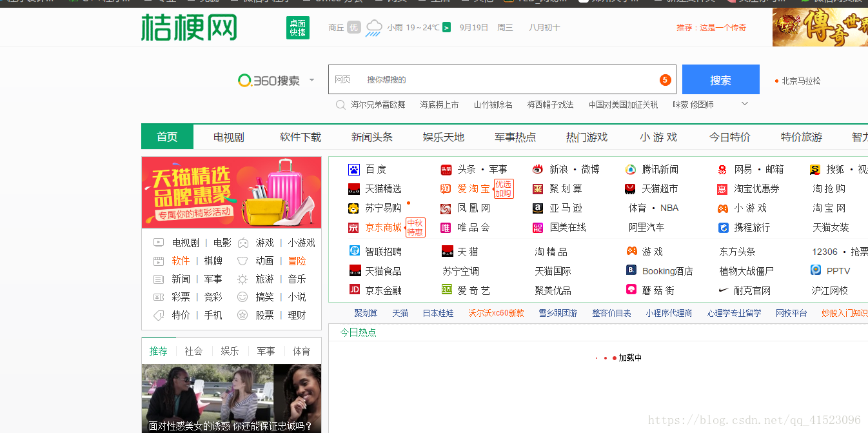The width and height of the screenshot is (868, 433).
Task: Open the news video thumbnail 面对性感美女的诱惑
Action: 232,398
